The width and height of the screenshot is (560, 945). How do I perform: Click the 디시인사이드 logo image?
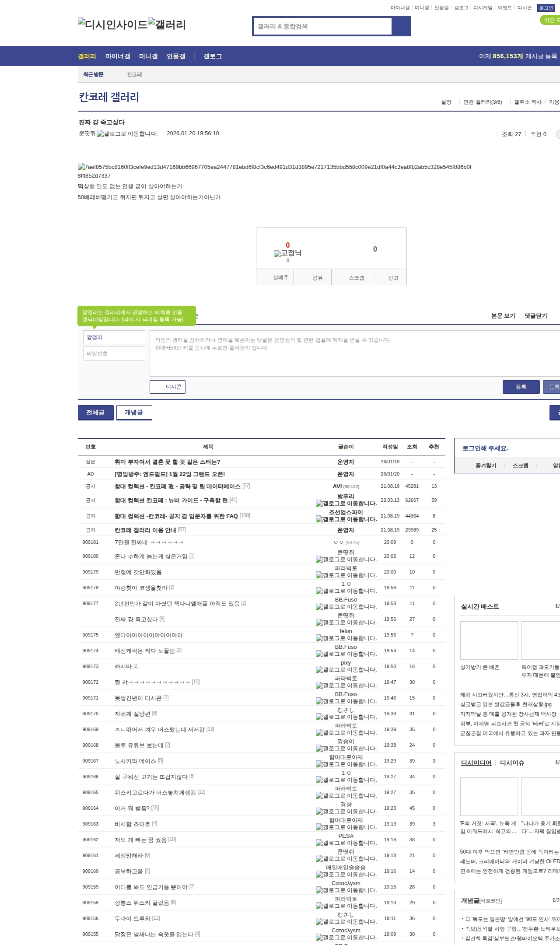click(112, 24)
